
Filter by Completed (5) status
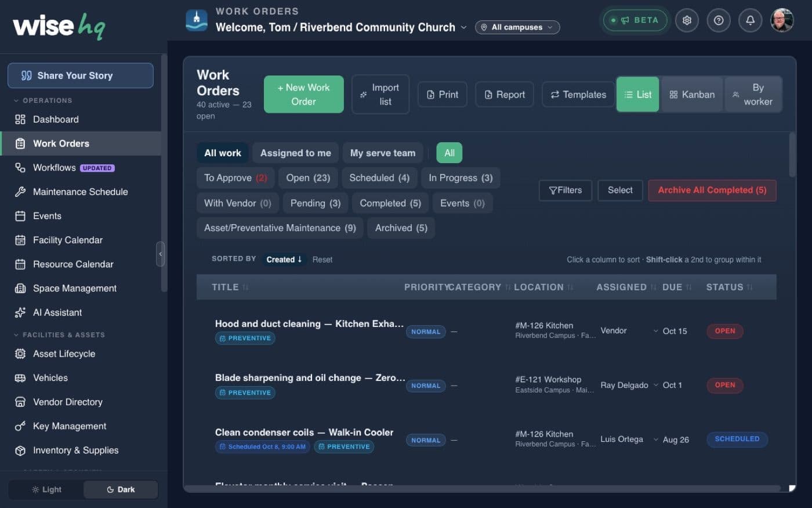[390, 203]
